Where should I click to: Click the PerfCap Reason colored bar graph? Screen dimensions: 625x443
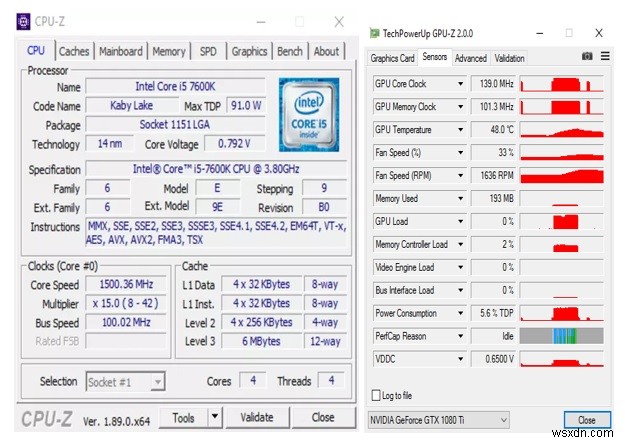pos(562,336)
